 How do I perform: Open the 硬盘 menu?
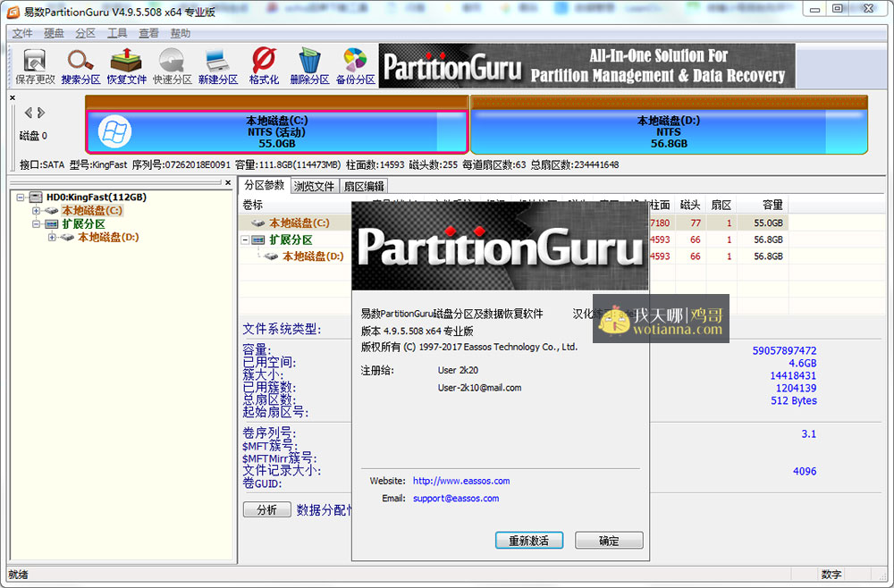pos(55,33)
